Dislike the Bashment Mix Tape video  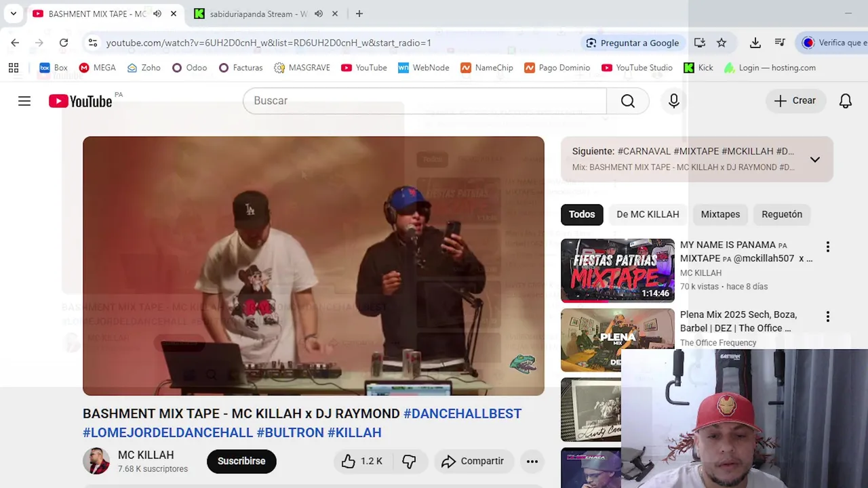tap(409, 461)
